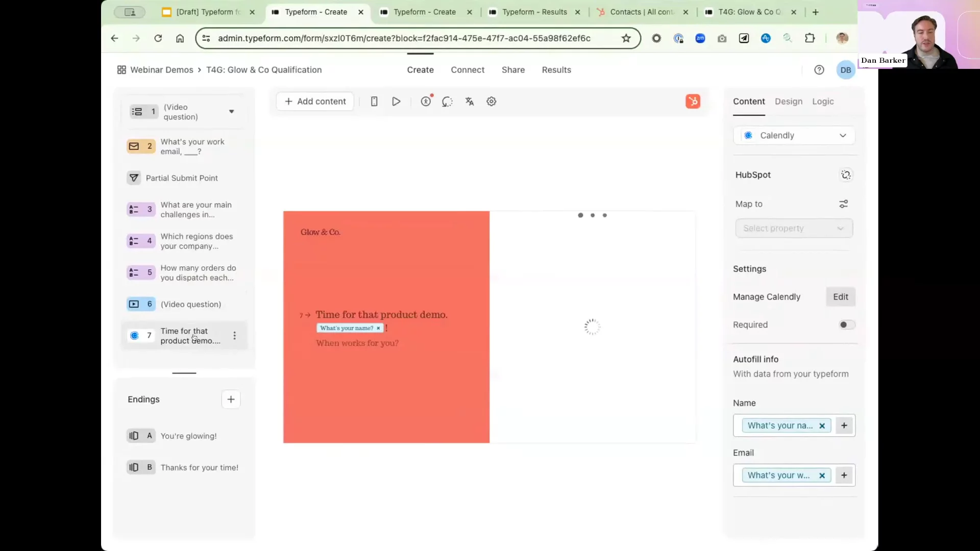
Task: Click Edit beside Manage Calendly
Action: [x=840, y=297]
